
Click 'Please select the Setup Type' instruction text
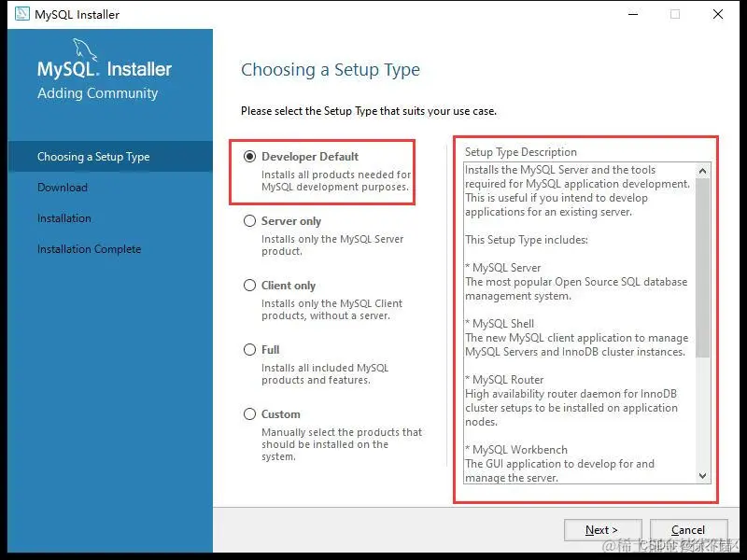coord(369,111)
